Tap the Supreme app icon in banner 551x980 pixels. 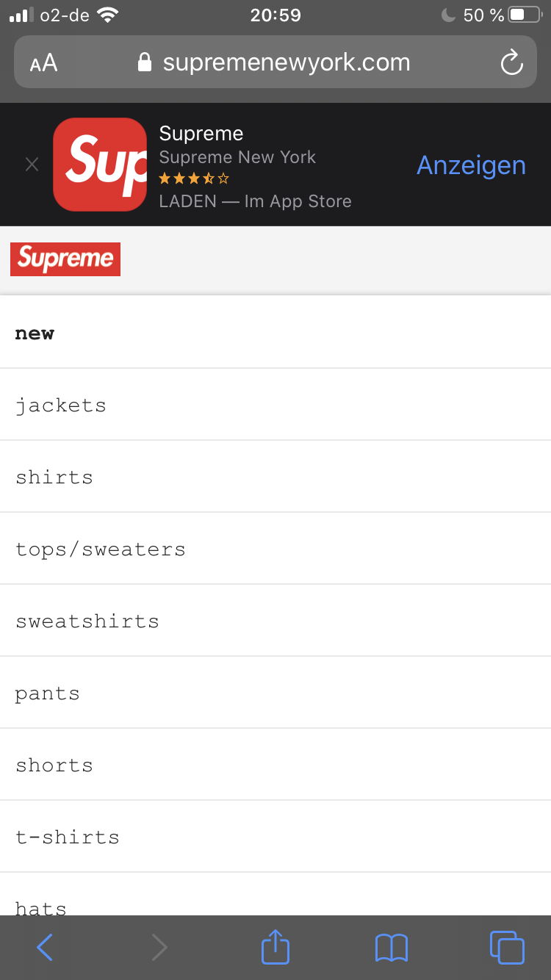point(100,165)
